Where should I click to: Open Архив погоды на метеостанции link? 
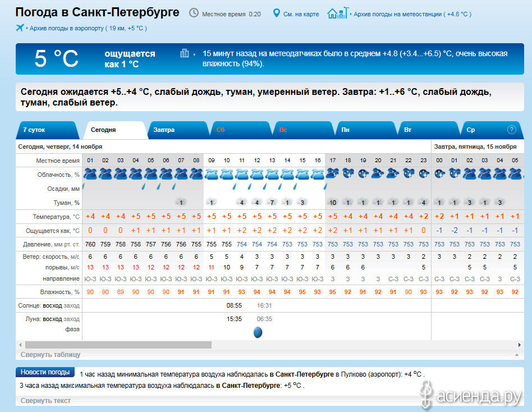coord(412,14)
